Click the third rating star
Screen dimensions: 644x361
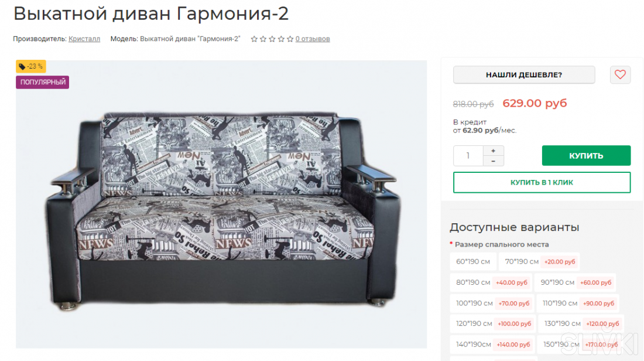[x=272, y=39]
